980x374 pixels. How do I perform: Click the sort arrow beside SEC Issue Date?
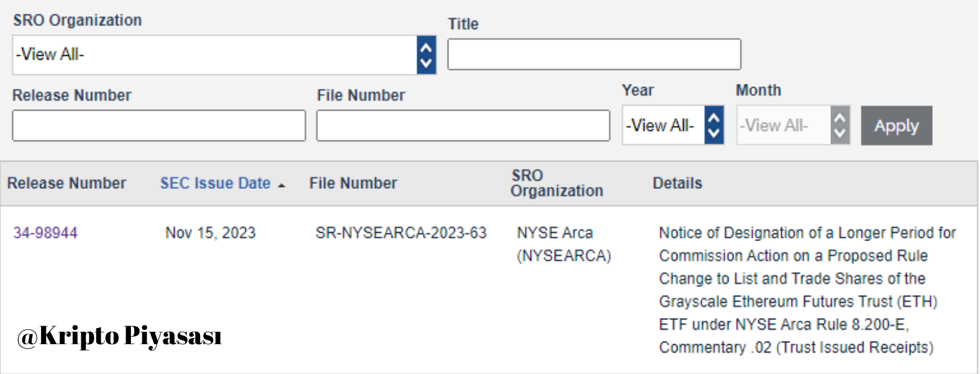click(281, 185)
